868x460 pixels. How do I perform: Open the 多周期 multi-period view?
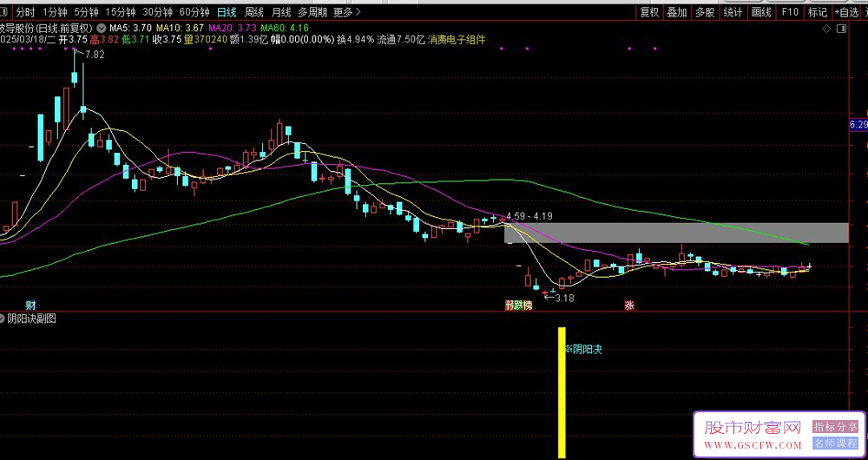tap(312, 11)
